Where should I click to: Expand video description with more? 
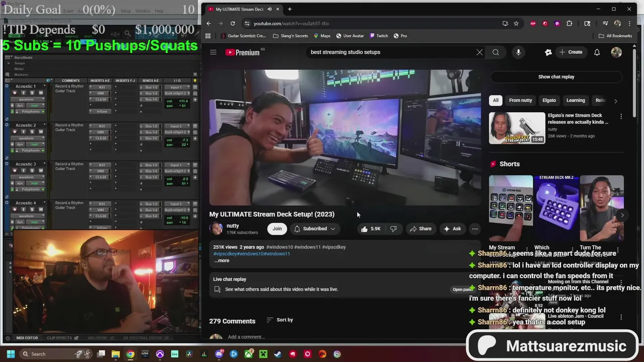point(221,260)
